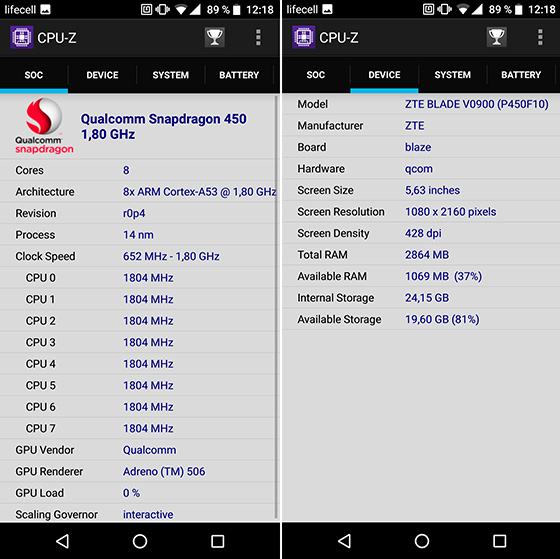This screenshot has height=559, width=560.
Task: Select the SOC tab in left screen
Action: tap(34, 75)
